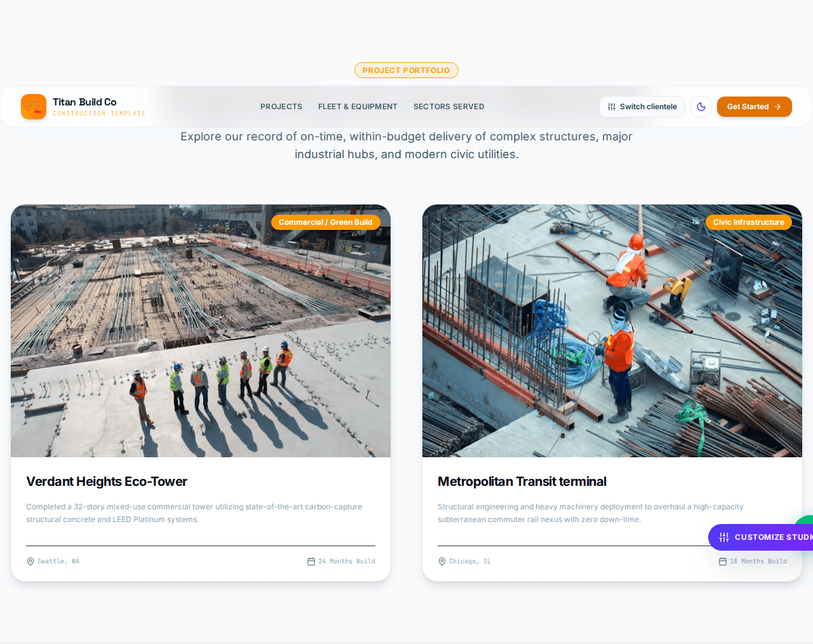Click the calendar icon beside 24 Months Build
The height and width of the screenshot is (644, 813).
311,561
